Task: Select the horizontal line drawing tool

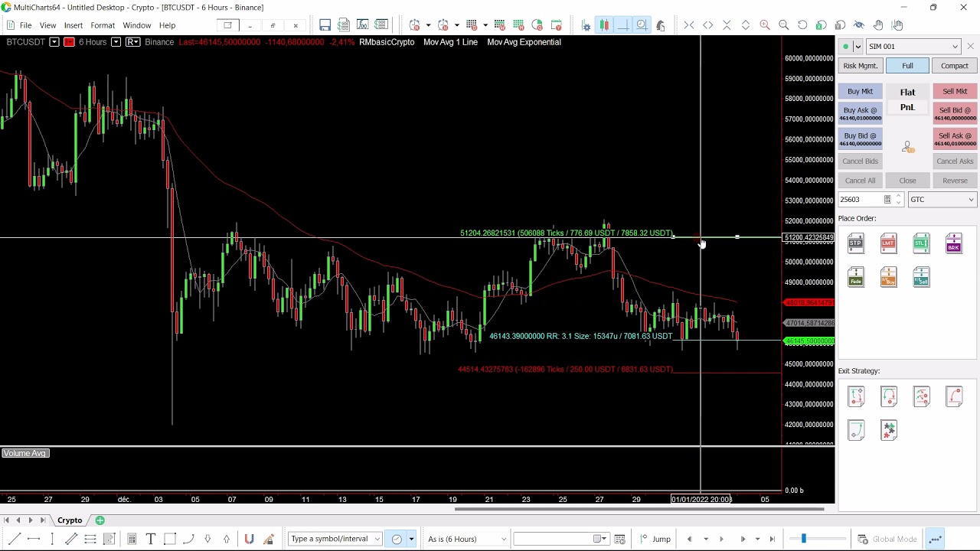Action: click(x=34, y=539)
